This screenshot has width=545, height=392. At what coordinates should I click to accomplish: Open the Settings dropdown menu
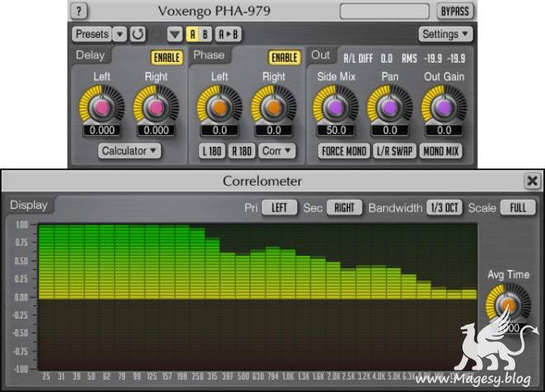point(446,34)
